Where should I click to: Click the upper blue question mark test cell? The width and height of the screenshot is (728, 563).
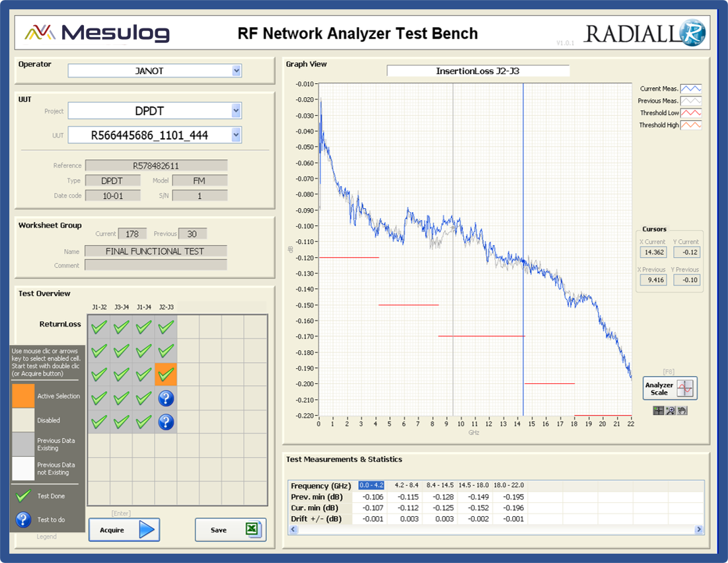point(166,398)
